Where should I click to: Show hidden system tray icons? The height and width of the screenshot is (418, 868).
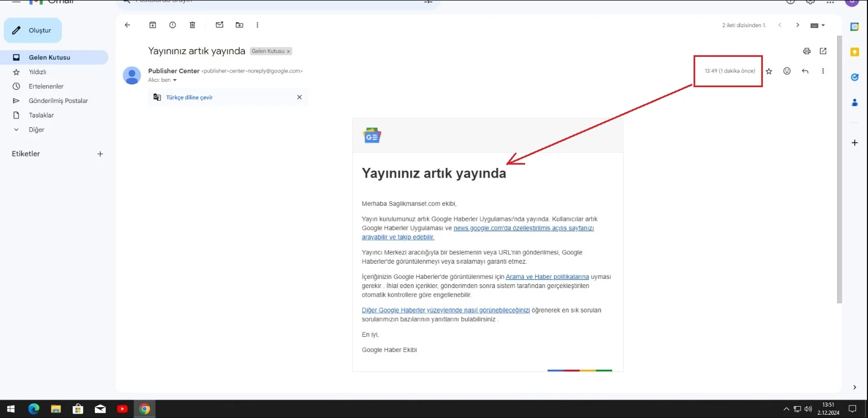pos(786,409)
